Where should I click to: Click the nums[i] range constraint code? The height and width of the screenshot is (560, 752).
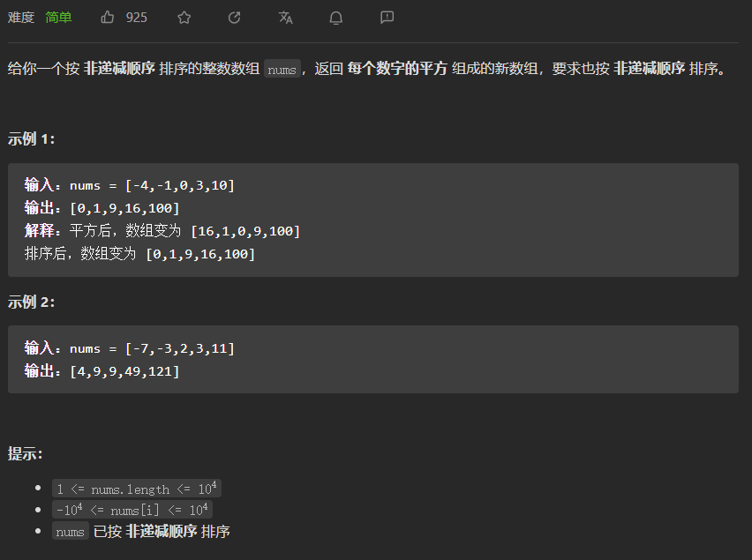pyautogui.click(x=132, y=510)
